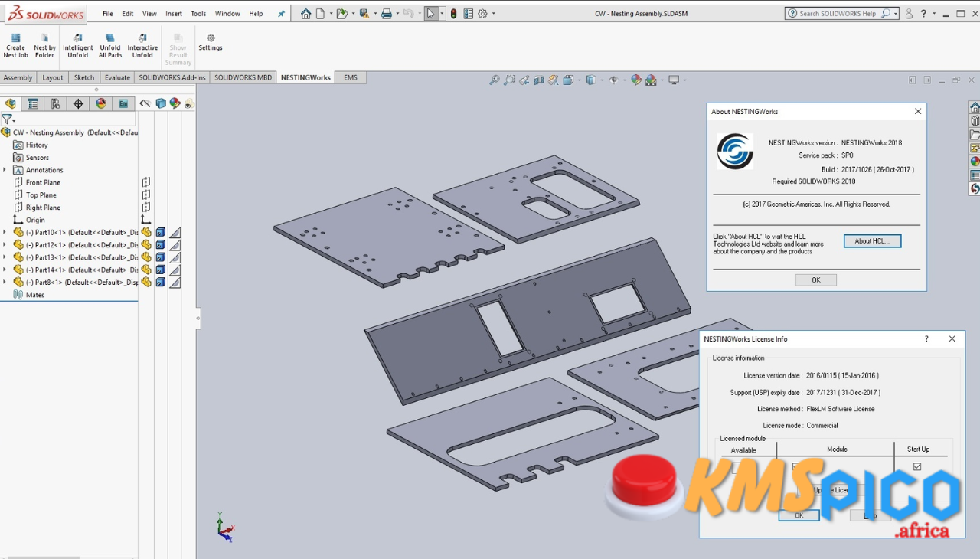Toggle the Start Up checkbox in License Info
Image resolution: width=980 pixels, height=559 pixels.
point(917,466)
